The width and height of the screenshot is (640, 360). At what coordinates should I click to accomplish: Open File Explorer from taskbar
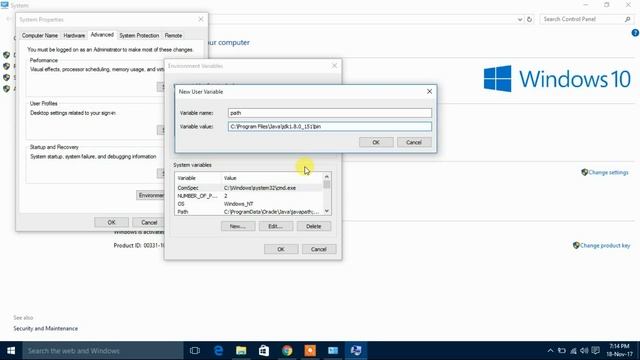coord(241,351)
